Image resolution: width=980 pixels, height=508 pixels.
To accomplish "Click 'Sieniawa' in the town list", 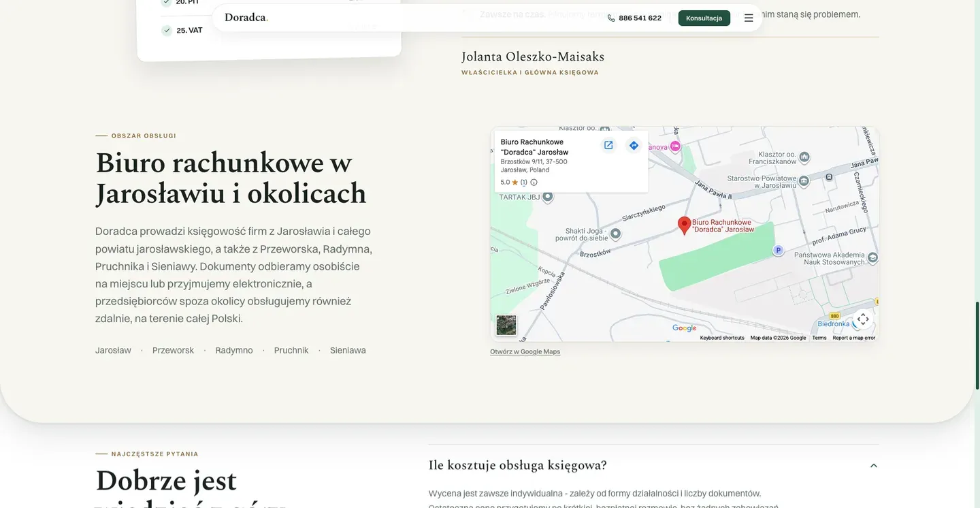I will pos(348,350).
